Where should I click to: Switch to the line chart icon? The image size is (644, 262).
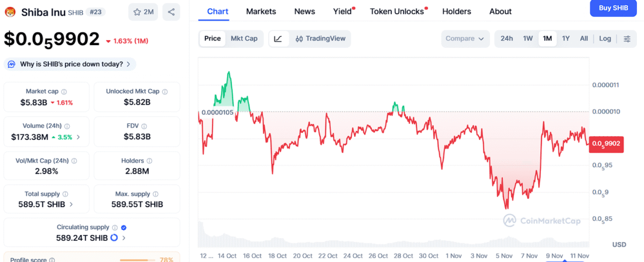pyautogui.click(x=278, y=39)
